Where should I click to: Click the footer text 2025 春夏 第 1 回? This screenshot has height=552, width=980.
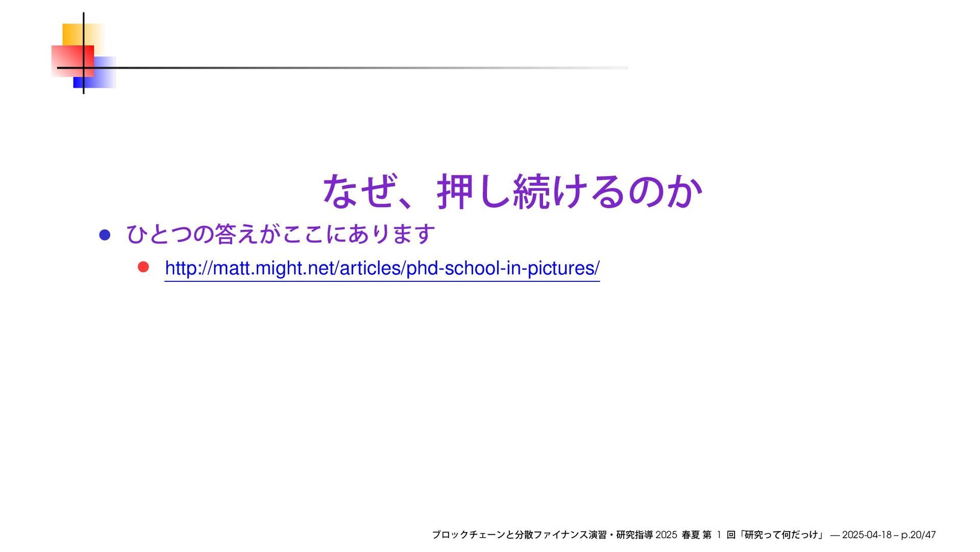coord(695,535)
